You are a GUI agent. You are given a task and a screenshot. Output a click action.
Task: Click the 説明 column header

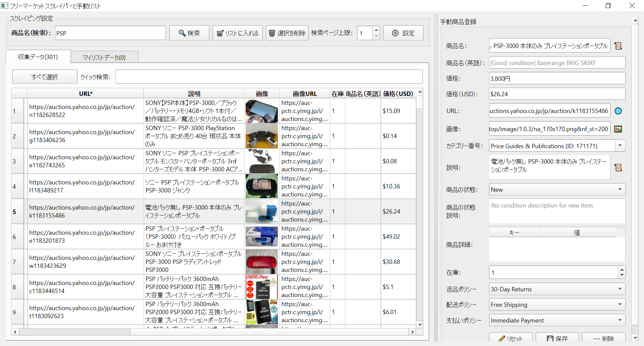(194, 94)
